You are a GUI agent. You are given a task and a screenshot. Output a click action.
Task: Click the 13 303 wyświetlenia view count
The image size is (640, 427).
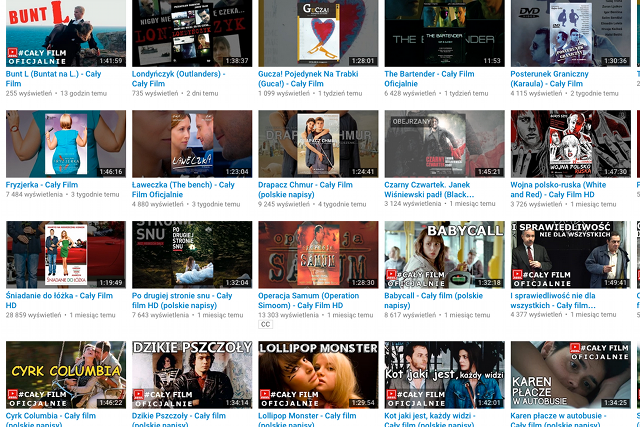pyautogui.click(x=289, y=315)
